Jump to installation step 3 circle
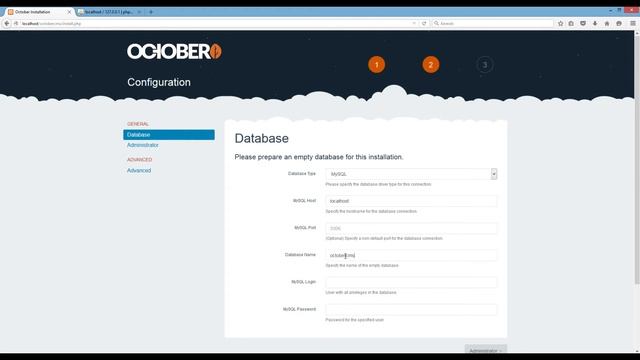Viewport: 640px width, 360px height. pos(484,64)
